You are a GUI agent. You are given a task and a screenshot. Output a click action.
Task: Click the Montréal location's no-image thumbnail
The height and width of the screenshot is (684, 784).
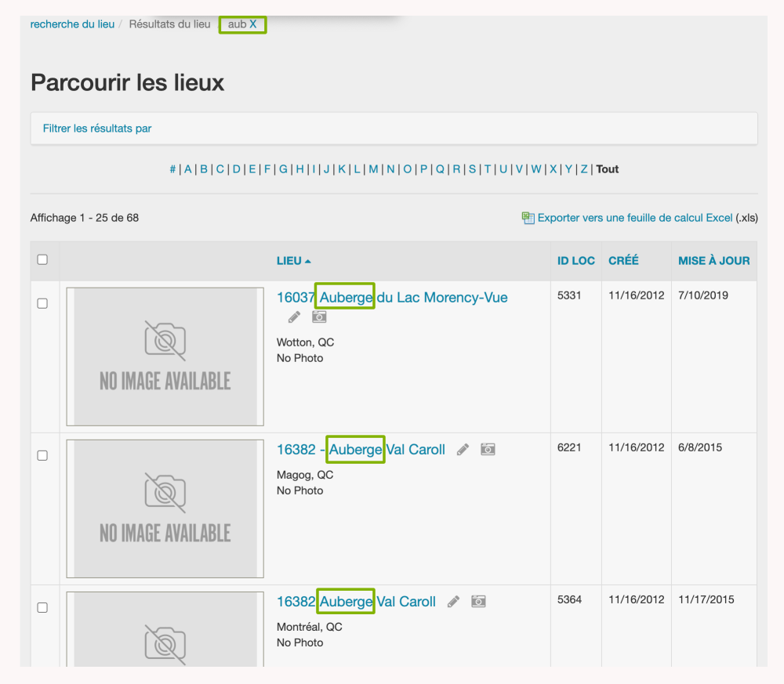click(x=165, y=629)
